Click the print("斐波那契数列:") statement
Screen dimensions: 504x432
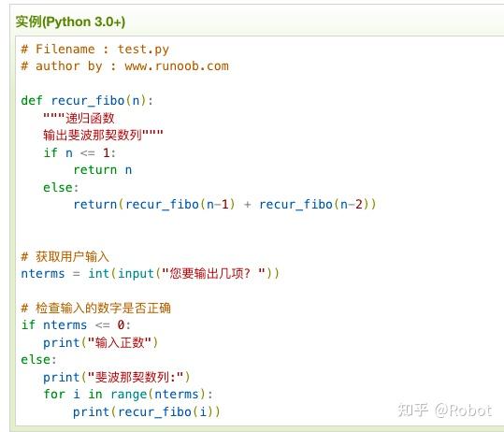117,378
